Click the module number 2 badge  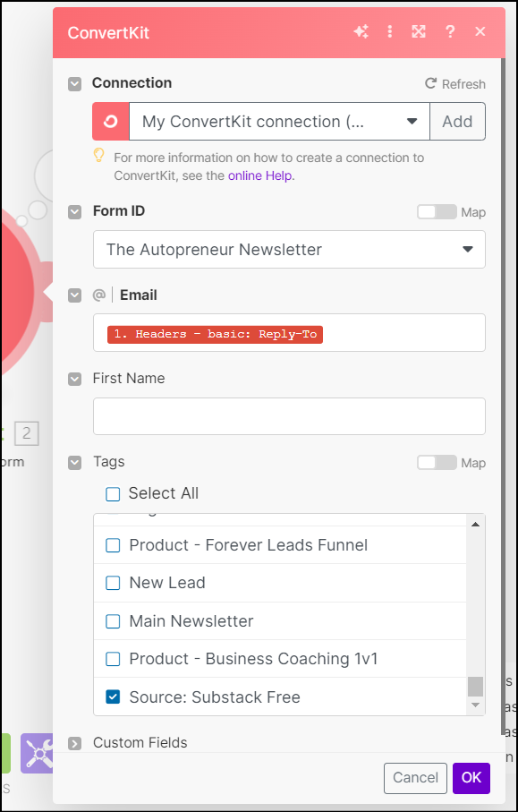coord(26,434)
